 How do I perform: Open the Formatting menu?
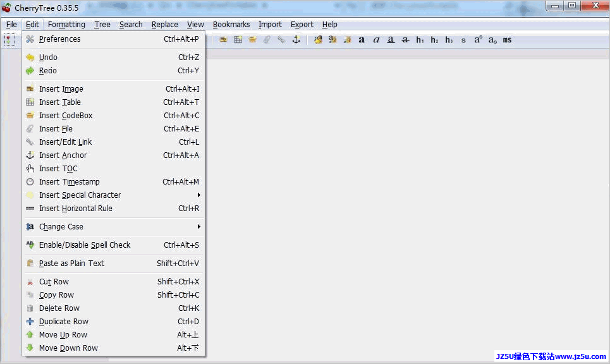point(66,25)
